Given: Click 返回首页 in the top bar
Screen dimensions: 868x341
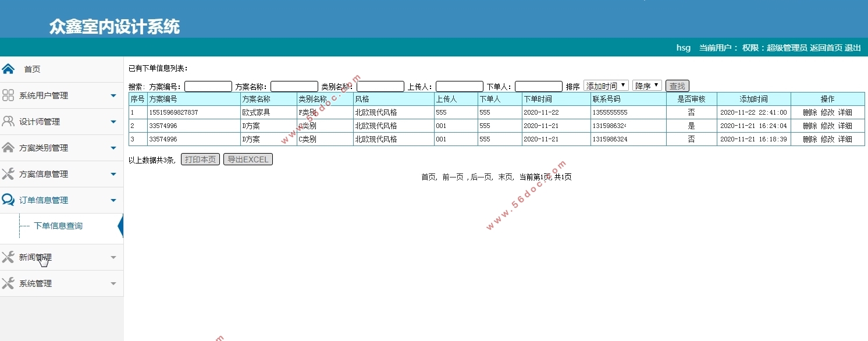Looking at the screenshot, I should (826, 48).
